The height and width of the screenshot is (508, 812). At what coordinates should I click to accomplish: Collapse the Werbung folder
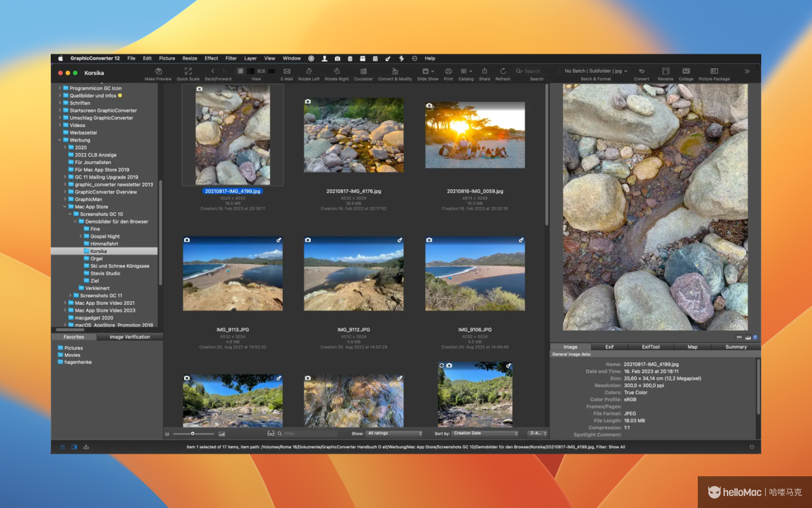click(60, 140)
